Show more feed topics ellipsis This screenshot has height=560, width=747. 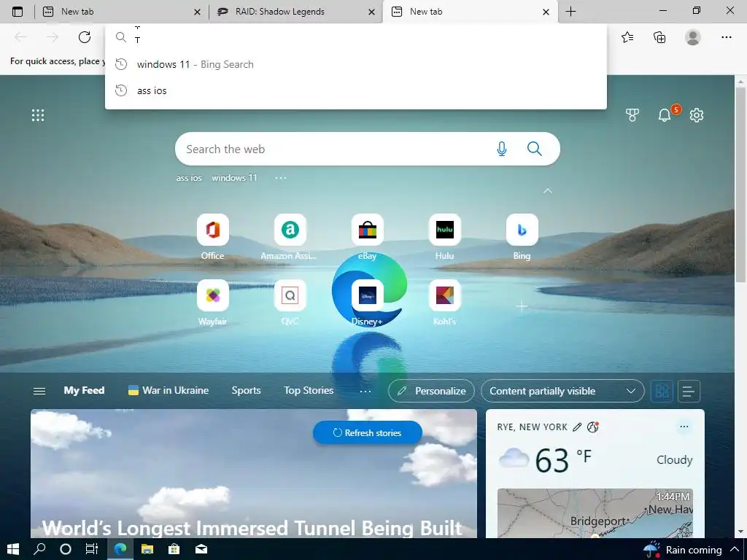(365, 392)
